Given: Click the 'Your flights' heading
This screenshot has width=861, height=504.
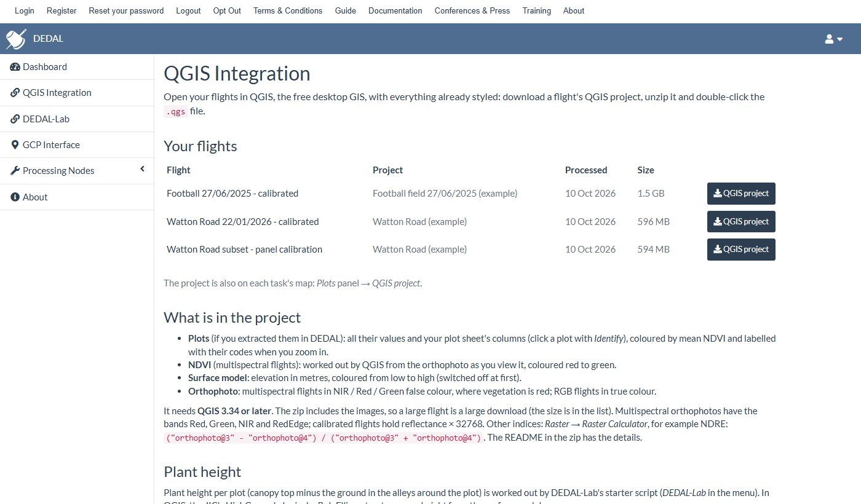Looking at the screenshot, I should [200, 146].
